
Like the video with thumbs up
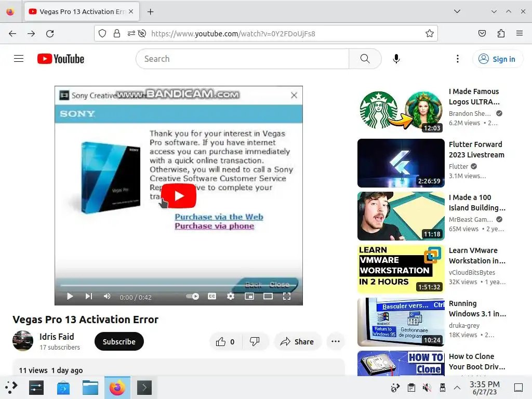225,342
